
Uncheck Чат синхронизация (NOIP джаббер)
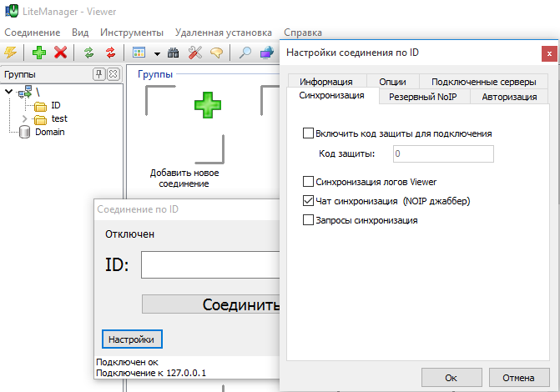tap(308, 201)
